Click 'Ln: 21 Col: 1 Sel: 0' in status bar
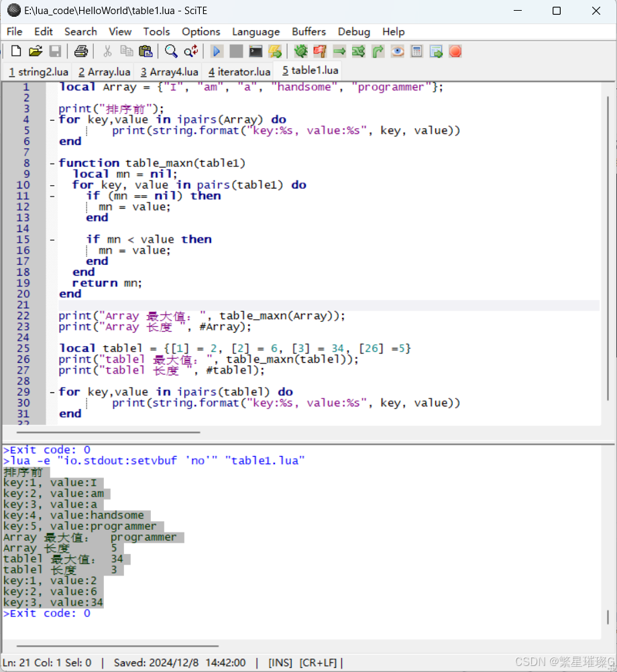617x672 pixels. 47,663
